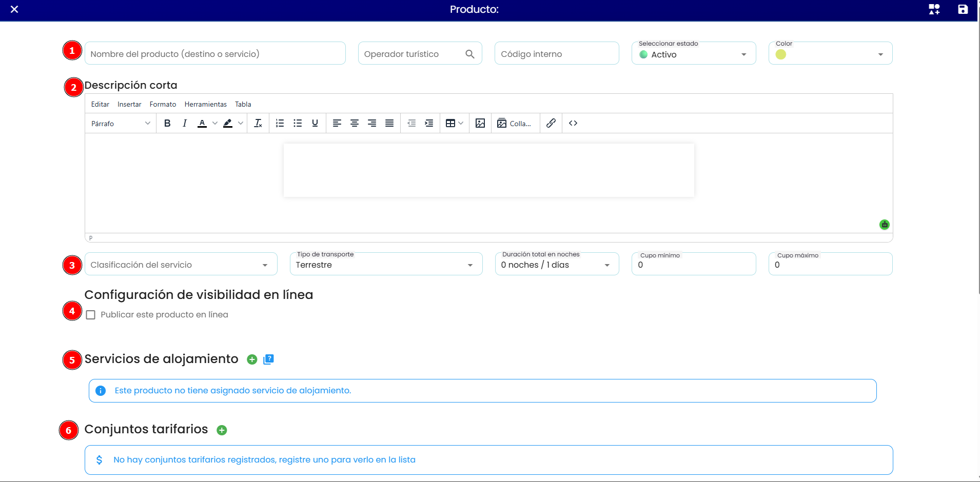Open the source code view icon

[573, 123]
